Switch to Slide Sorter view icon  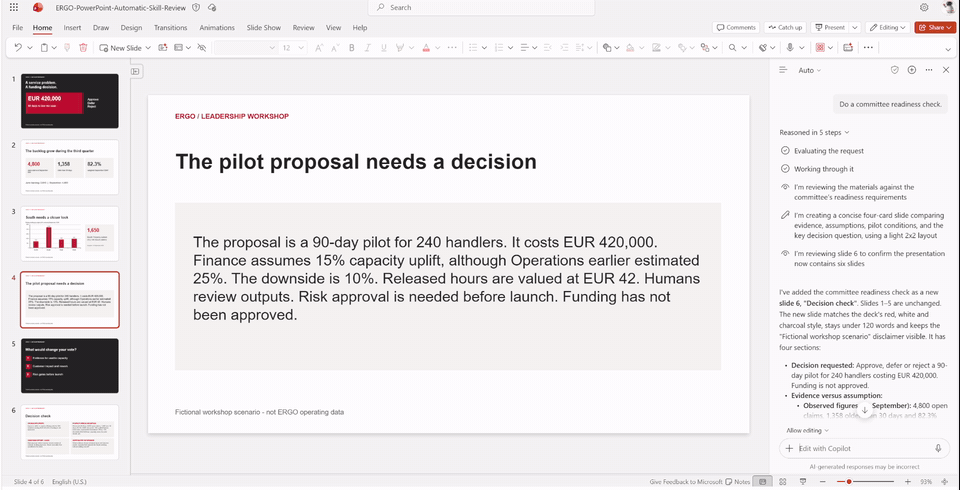(783, 482)
